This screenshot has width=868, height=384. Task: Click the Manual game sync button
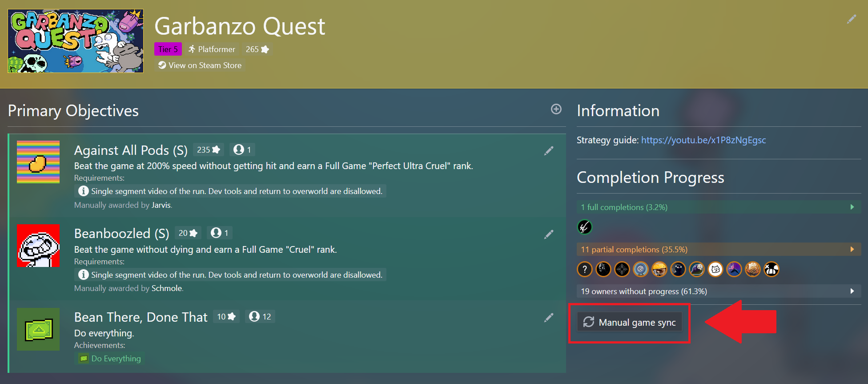tap(630, 322)
